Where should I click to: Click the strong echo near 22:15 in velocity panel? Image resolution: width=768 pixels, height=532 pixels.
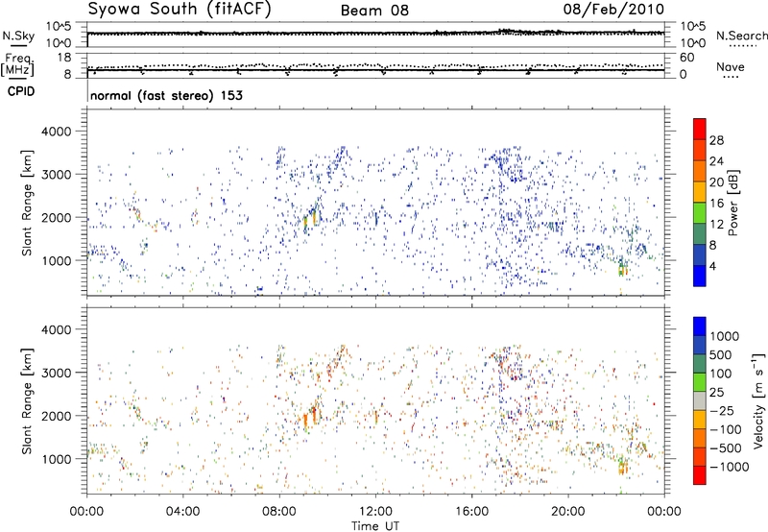click(622, 467)
